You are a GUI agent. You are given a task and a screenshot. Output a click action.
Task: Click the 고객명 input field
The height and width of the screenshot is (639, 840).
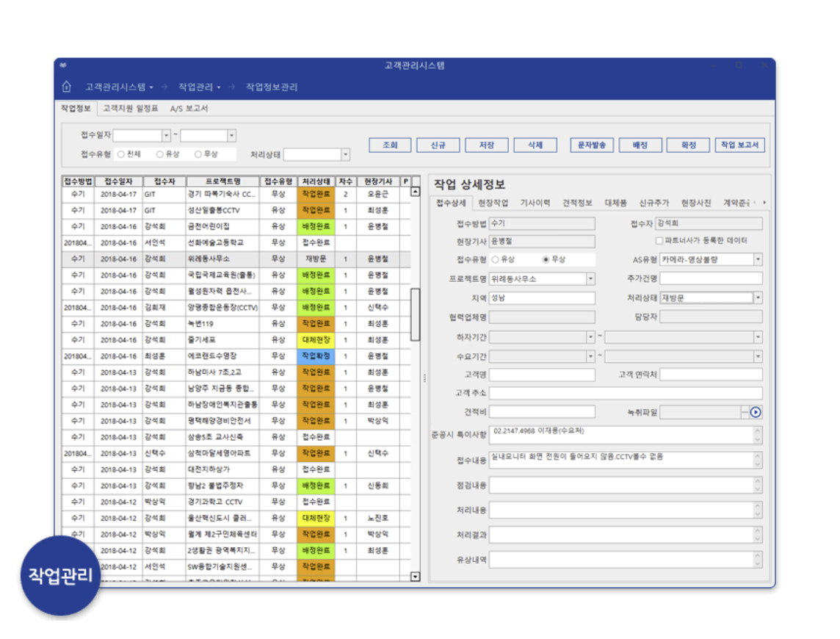[542, 375]
